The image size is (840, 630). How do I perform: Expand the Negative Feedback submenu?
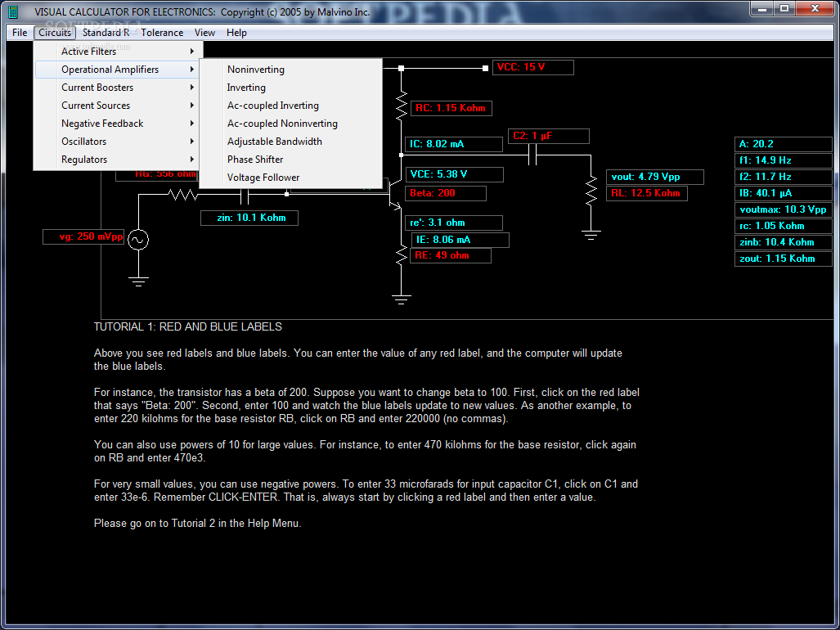119,124
